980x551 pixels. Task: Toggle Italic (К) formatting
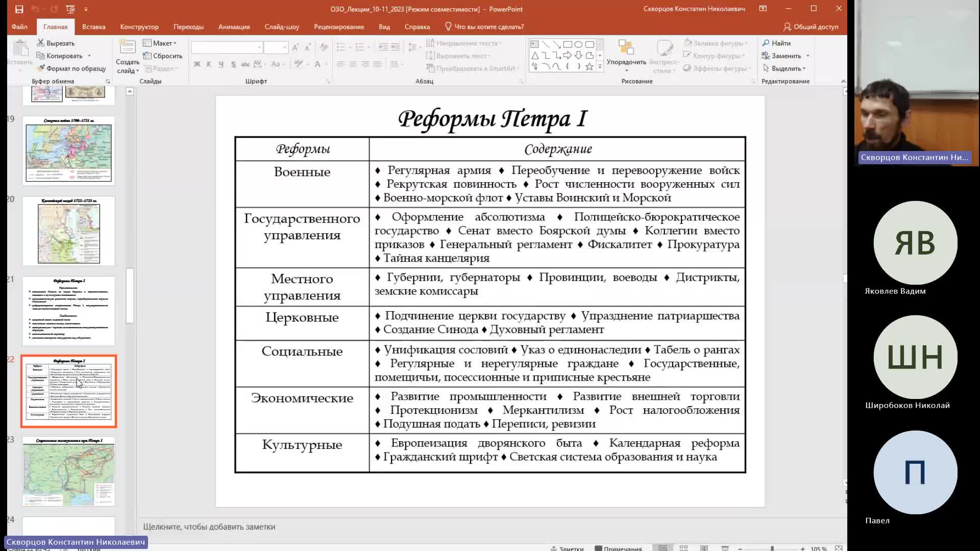[209, 64]
